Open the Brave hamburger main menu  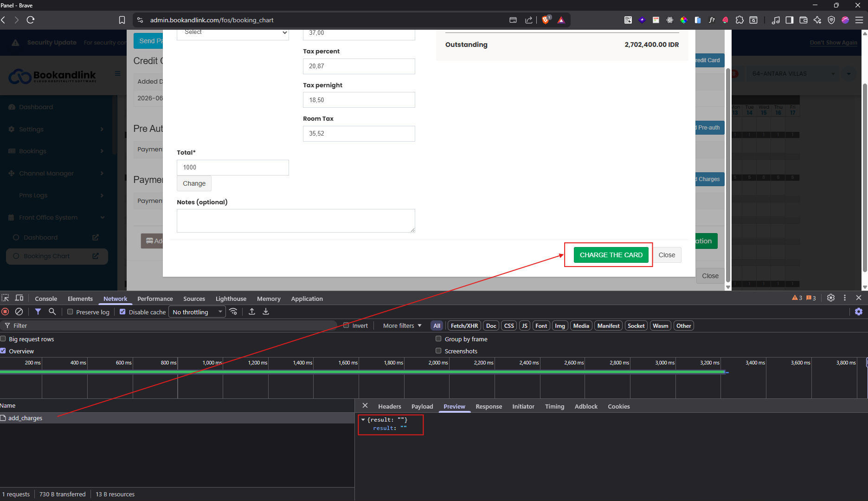[859, 20]
